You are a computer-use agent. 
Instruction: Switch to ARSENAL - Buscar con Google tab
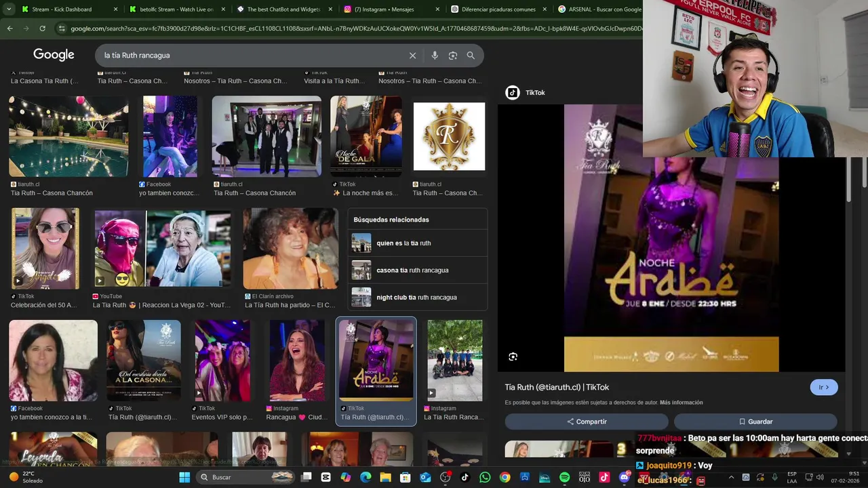pos(600,9)
